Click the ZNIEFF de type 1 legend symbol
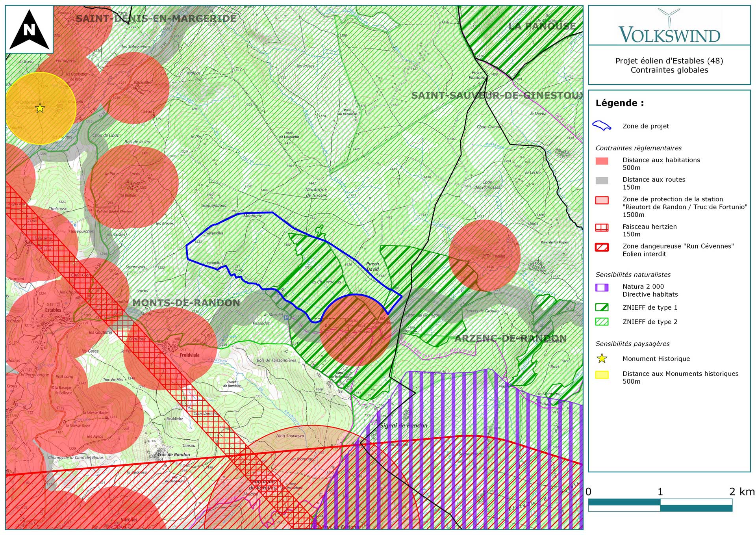Screen dimensions: 756x535 pos(602,307)
